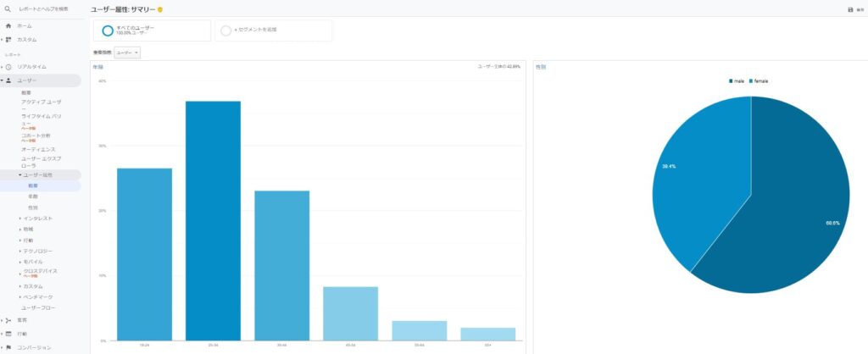Expand arrow left of top-level カスタム icon

(x=3, y=40)
